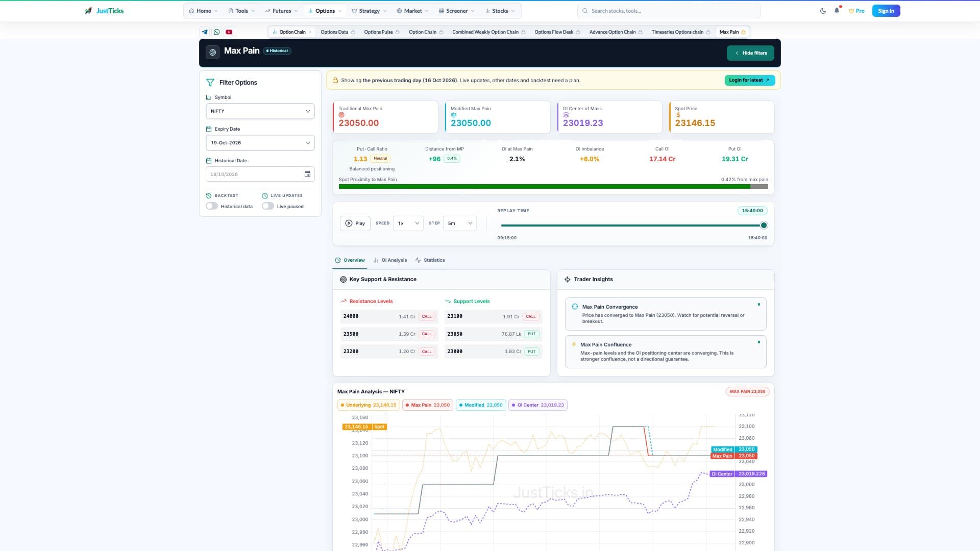This screenshot has height=551, width=980.
Task: Click the Historical Date input field
Action: tap(260, 174)
